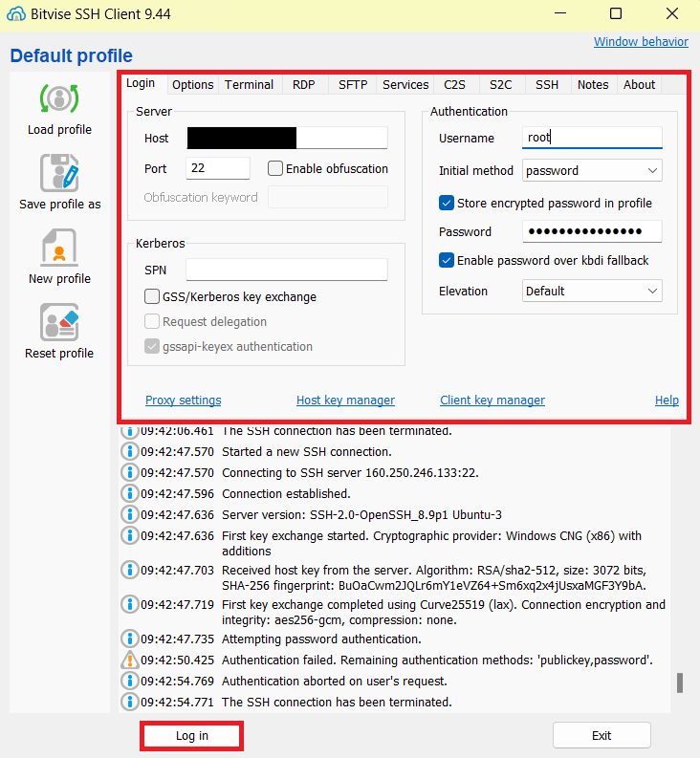Open the Terminal tab

pos(249,85)
